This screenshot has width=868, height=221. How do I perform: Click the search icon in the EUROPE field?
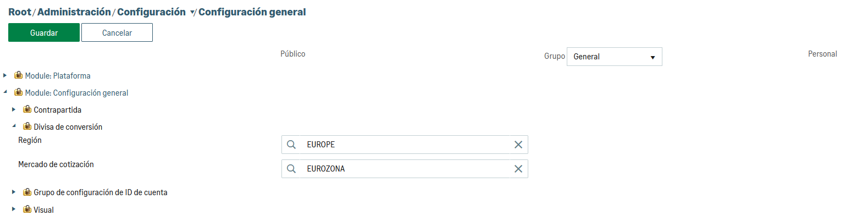click(x=291, y=145)
